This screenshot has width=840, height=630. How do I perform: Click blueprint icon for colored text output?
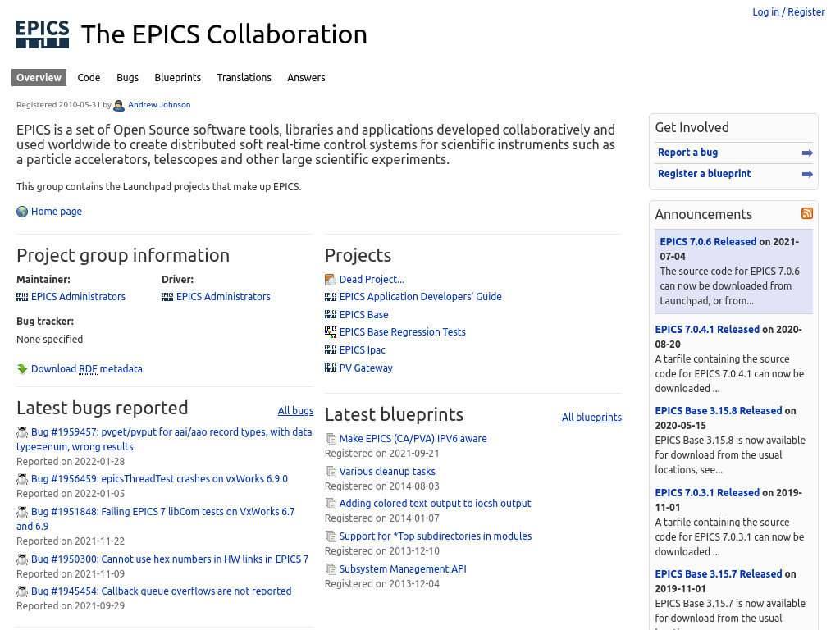(x=331, y=504)
